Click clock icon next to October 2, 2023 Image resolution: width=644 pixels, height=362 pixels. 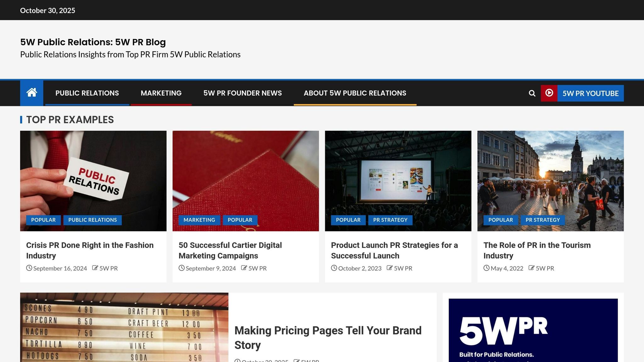pyautogui.click(x=334, y=268)
